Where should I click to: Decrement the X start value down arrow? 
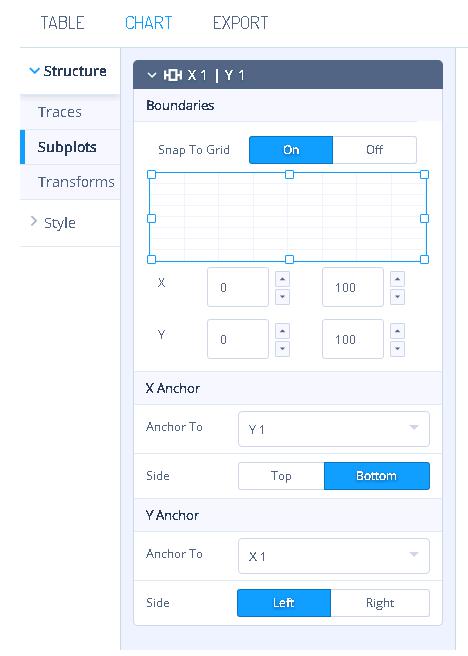[282, 297]
